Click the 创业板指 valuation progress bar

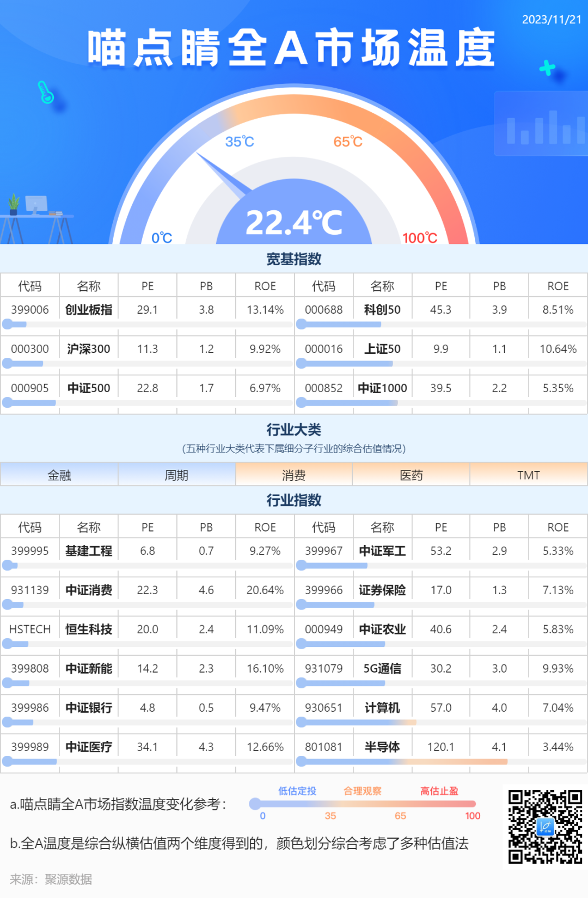(x=148, y=325)
